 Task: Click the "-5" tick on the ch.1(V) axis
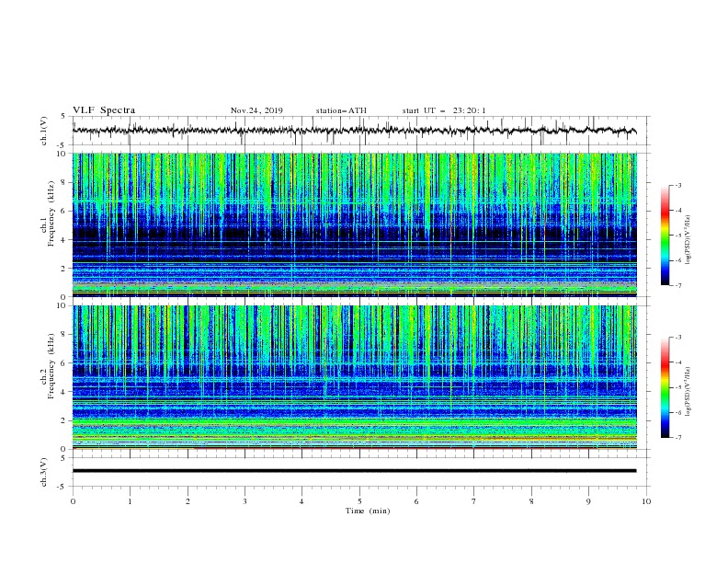pyautogui.click(x=62, y=145)
